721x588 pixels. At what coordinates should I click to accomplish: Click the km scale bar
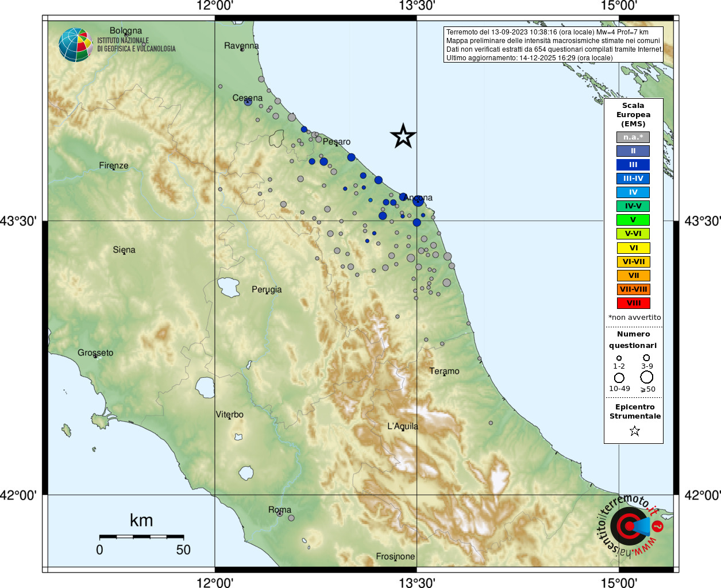(x=141, y=537)
